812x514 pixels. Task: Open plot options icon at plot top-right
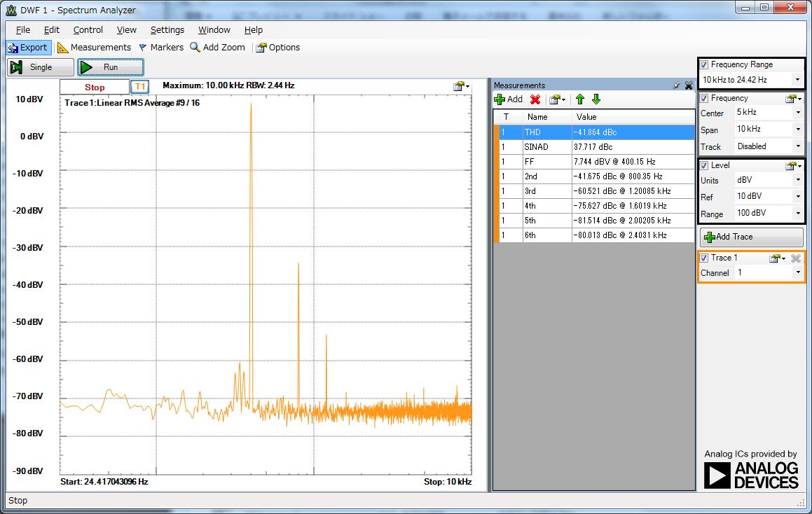[x=461, y=86]
